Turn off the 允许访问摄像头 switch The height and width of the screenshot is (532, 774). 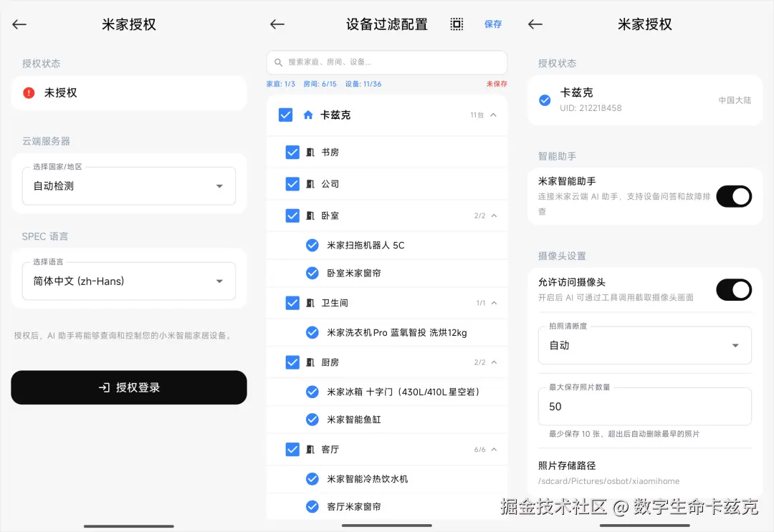point(733,289)
